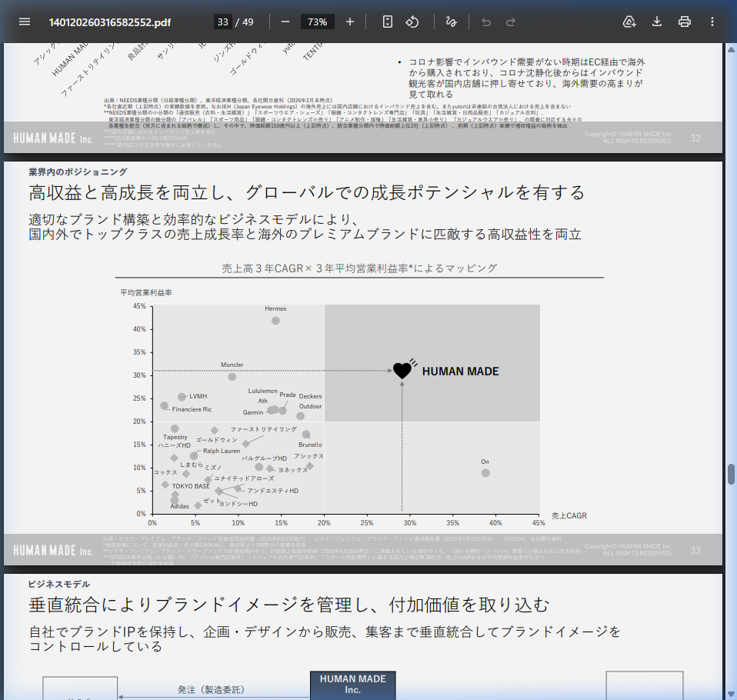Click the Adidas chart label
This screenshot has height=700, width=737.
coord(179,506)
